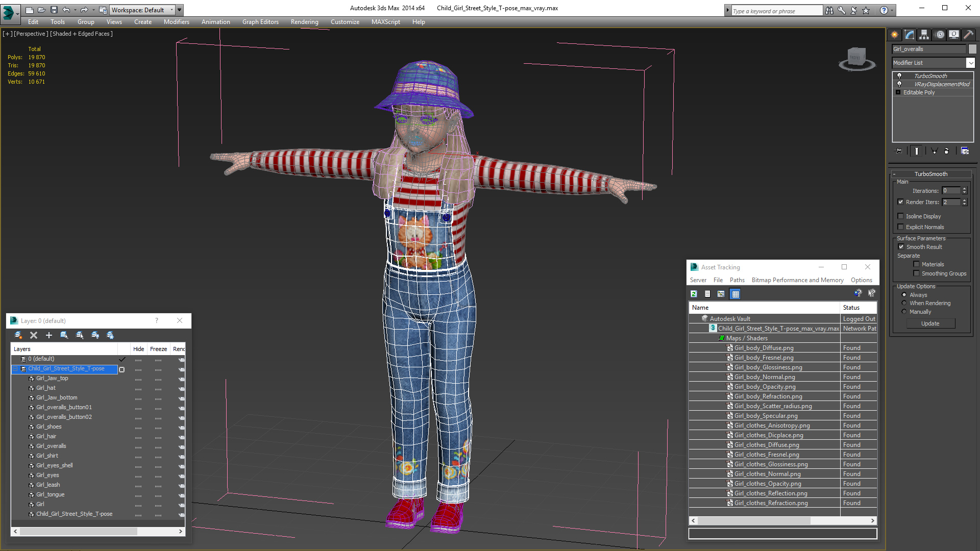The image size is (980, 551).
Task: Open the Utilities hammer panel tab
Action: (968, 35)
